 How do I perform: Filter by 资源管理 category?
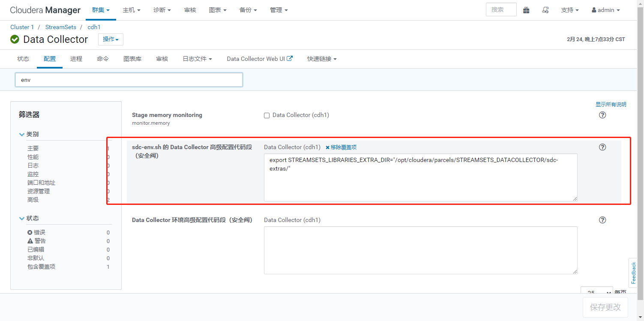coord(39,191)
